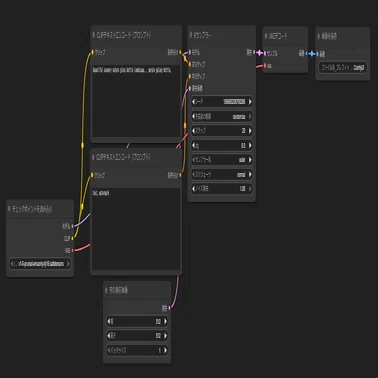This screenshot has width=378, height=378.
Task: Click the vae input port on VAEデコード
Action: click(265, 66)
